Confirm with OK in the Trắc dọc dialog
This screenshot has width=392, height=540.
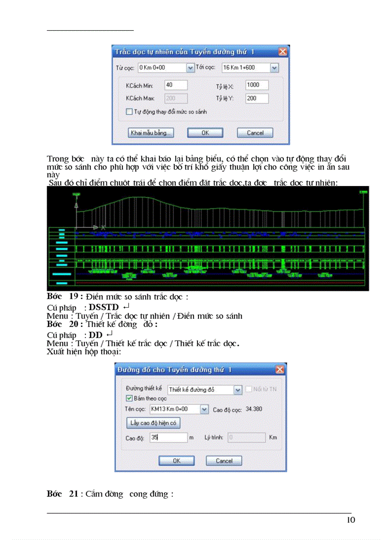click(x=205, y=133)
